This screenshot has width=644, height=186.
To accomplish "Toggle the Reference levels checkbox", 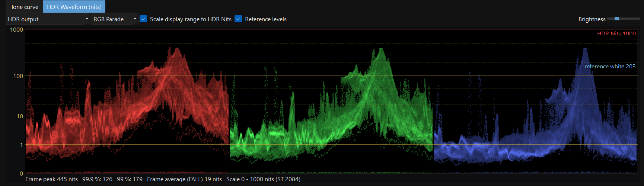I will (x=238, y=19).
